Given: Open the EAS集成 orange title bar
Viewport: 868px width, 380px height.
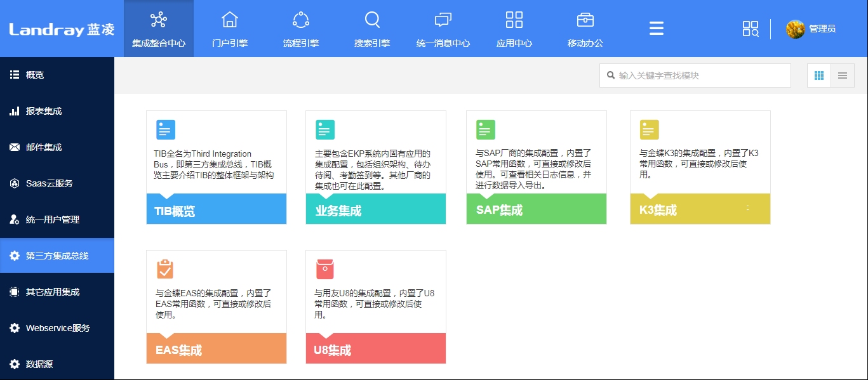Looking at the screenshot, I should click(x=217, y=348).
